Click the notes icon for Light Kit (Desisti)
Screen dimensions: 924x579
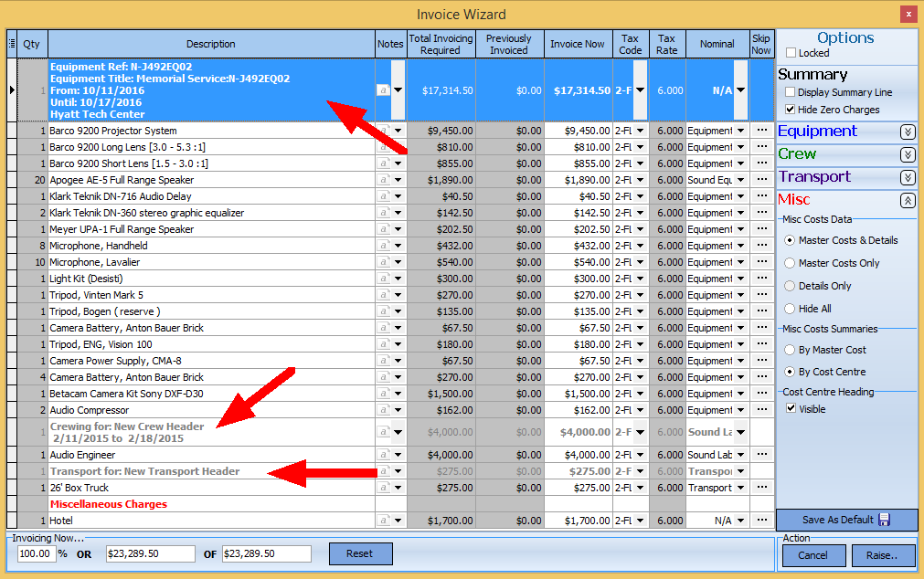(383, 279)
